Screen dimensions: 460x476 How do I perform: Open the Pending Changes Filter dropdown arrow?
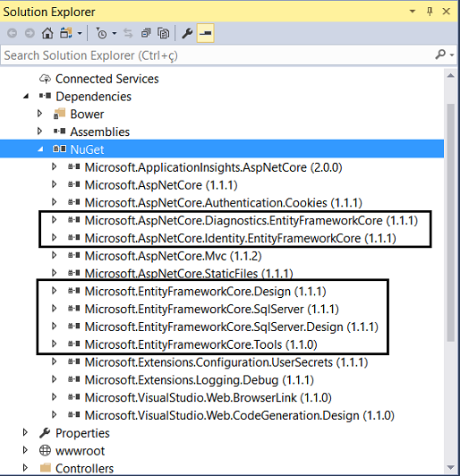pyautogui.click(x=115, y=33)
